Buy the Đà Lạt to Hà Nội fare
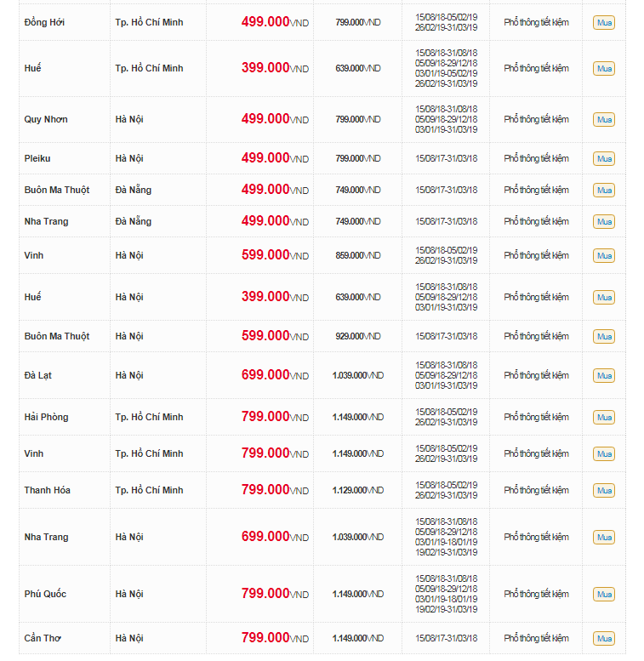 coord(604,376)
